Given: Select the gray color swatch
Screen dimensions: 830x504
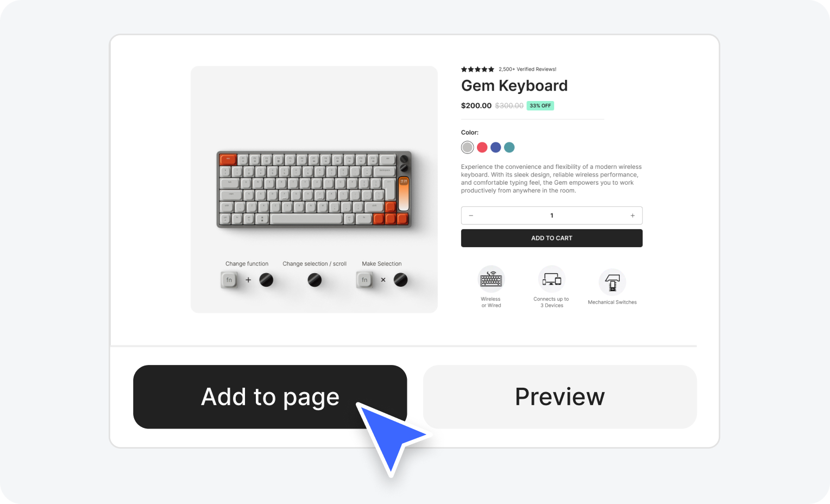Looking at the screenshot, I should coord(468,147).
